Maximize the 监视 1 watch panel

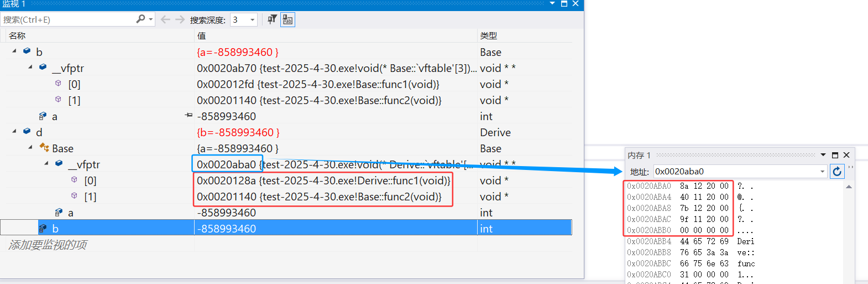564,3
